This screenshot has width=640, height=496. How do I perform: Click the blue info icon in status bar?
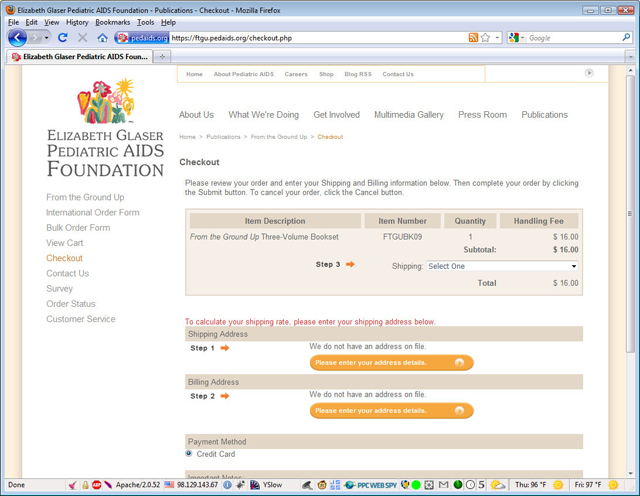pos(227,485)
